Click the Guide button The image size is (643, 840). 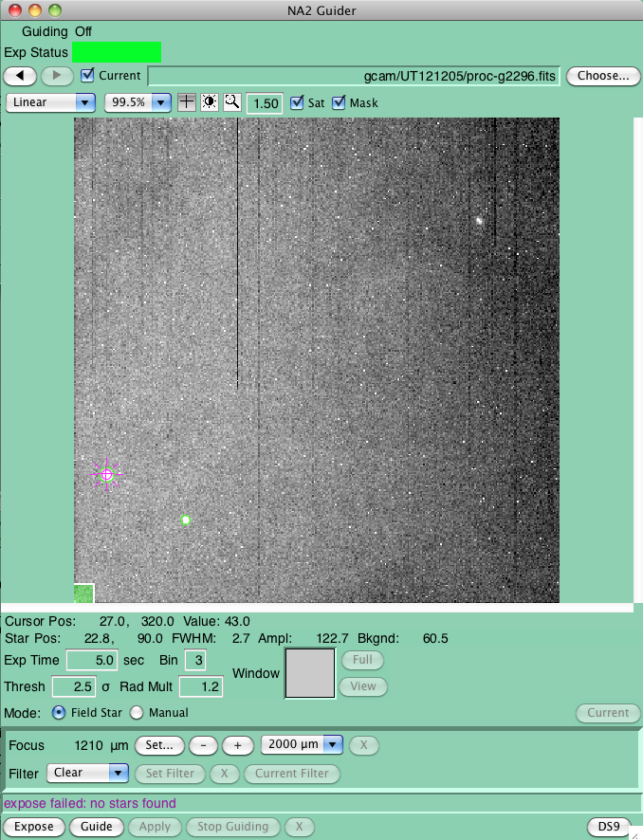coord(97,827)
